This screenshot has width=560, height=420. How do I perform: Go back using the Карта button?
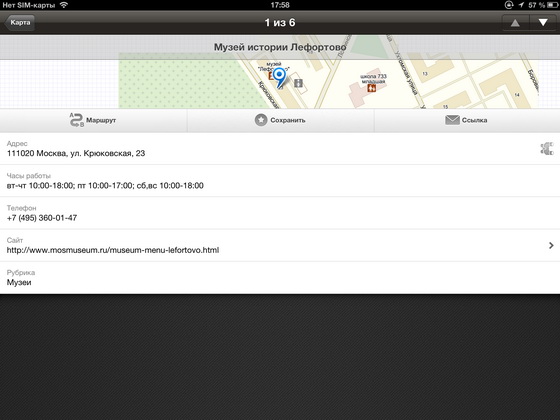pos(20,22)
